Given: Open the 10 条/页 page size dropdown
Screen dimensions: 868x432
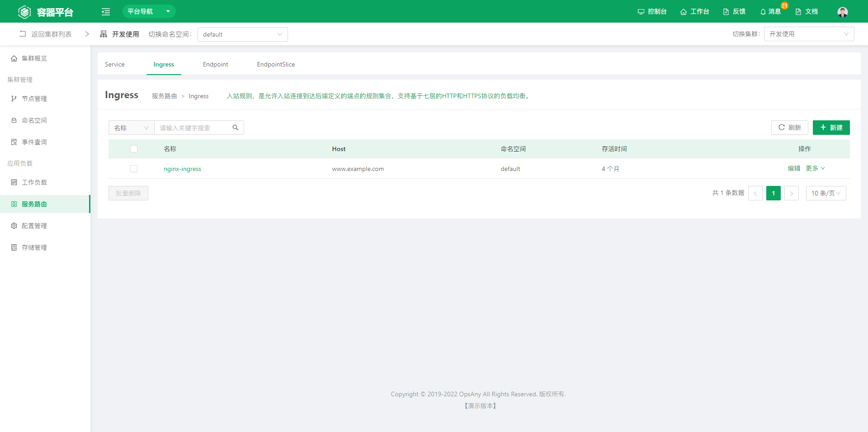Looking at the screenshot, I should pyautogui.click(x=826, y=193).
